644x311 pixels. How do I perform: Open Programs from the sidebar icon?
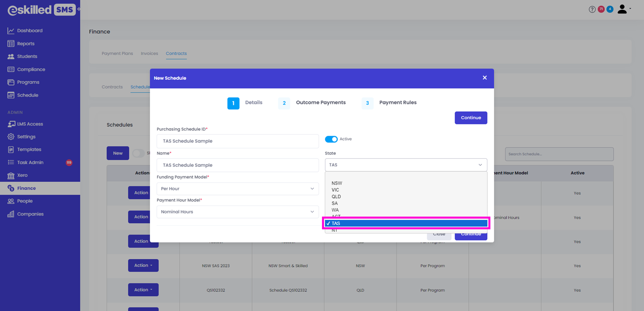coord(11,82)
